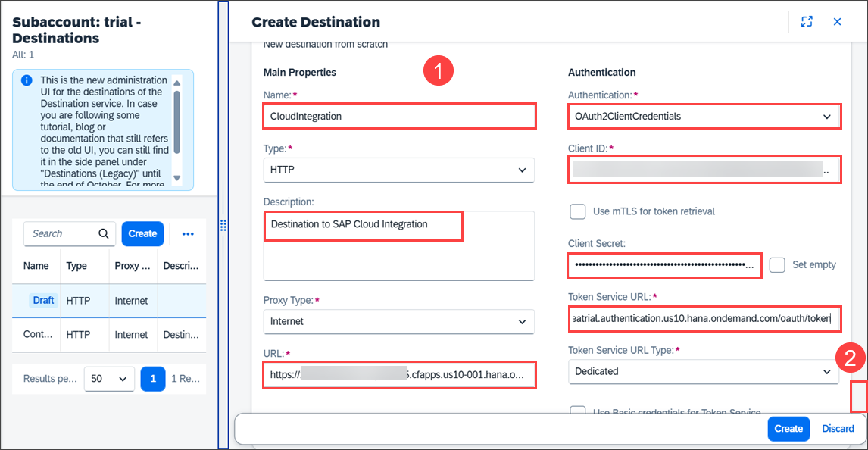
Task: Click Create button in destinations list toolbar
Action: [142, 233]
